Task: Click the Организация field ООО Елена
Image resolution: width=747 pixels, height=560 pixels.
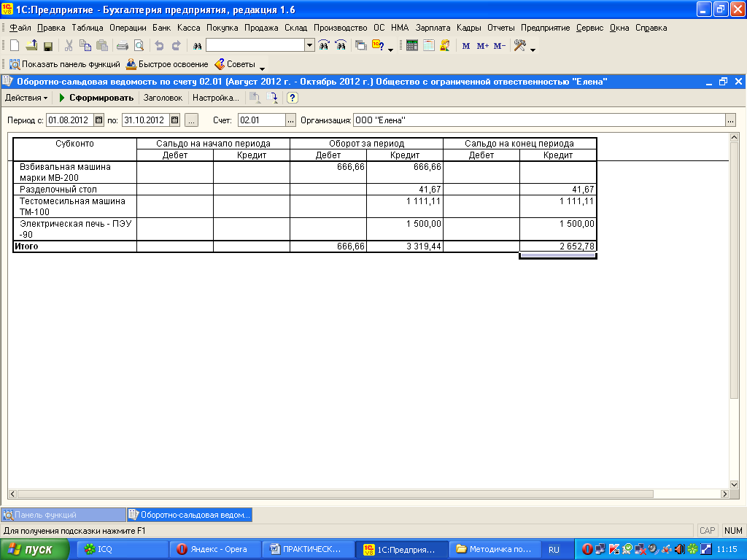Action: click(539, 120)
